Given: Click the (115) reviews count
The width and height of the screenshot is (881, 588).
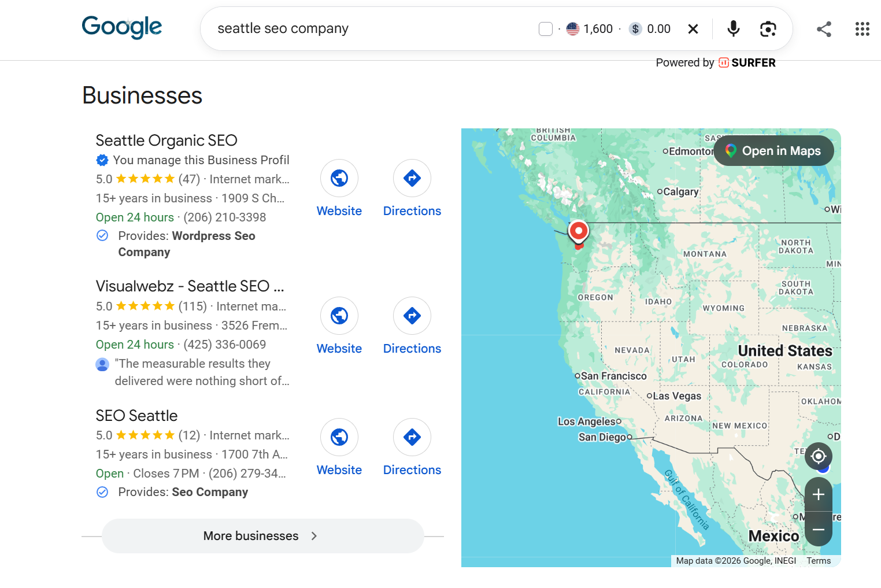Looking at the screenshot, I should pyautogui.click(x=193, y=306).
